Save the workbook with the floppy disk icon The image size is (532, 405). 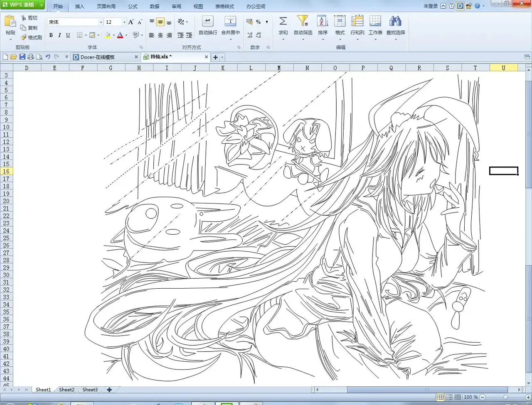tap(22, 57)
